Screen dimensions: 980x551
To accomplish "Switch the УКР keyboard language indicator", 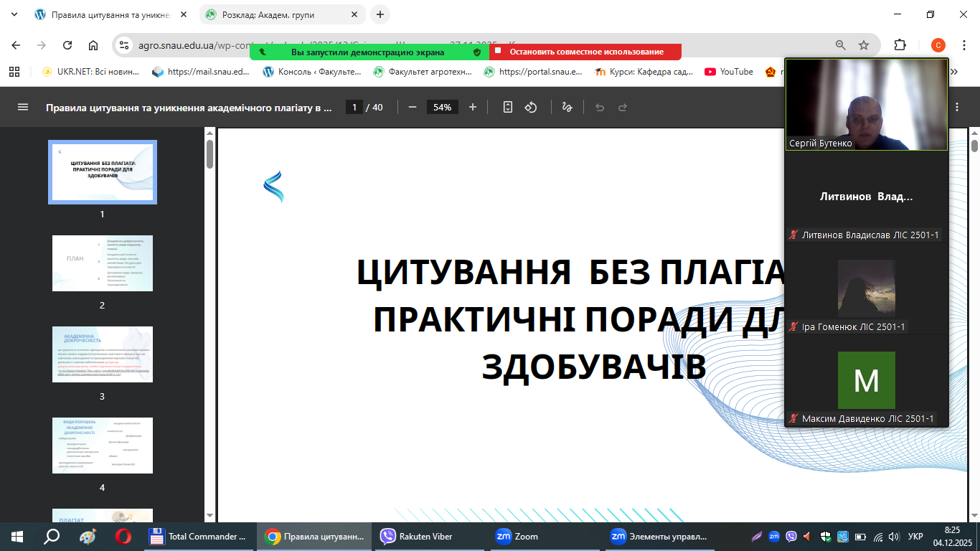I will [915, 537].
